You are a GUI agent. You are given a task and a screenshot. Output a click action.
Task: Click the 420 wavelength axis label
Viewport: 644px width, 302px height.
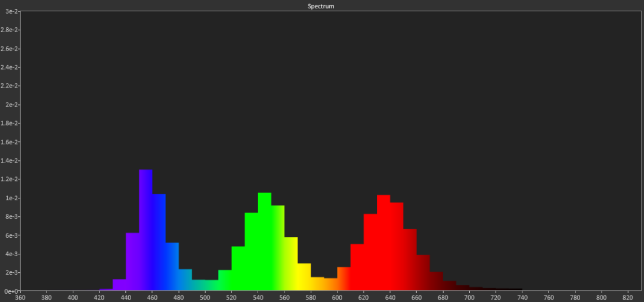[x=100, y=297]
